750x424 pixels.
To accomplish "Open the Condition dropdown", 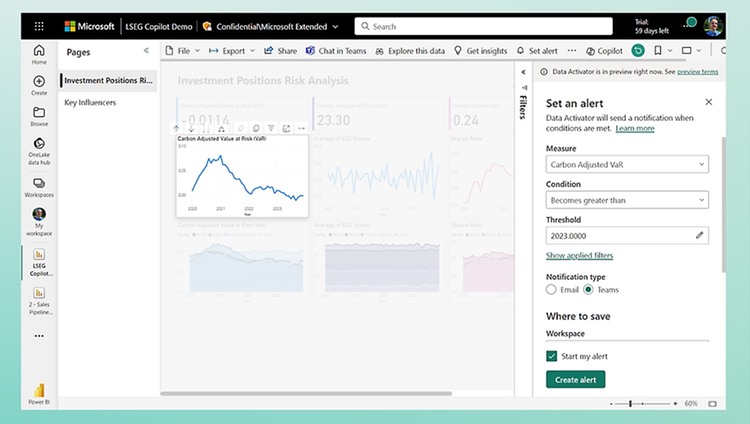I will click(x=627, y=200).
